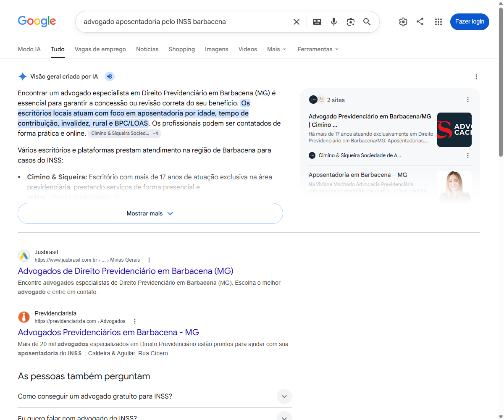
Task: Open Jusbrasil result three-dot menu
Action: tap(149, 260)
